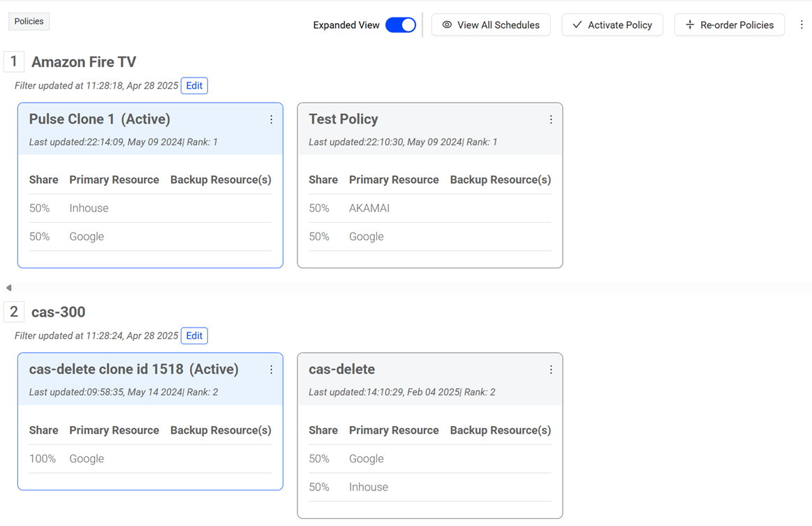Click checkmark icon in Activate Policy
This screenshot has height=526, width=812.
click(x=577, y=24)
